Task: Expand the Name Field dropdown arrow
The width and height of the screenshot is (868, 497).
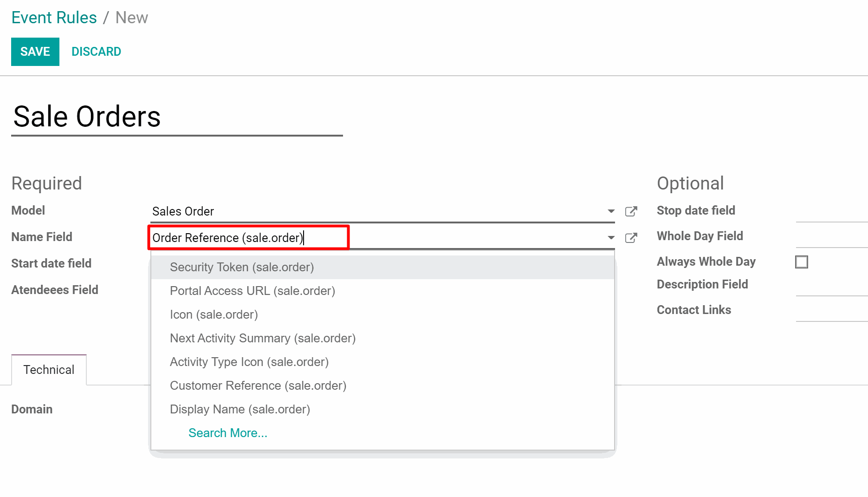Action: 611,238
